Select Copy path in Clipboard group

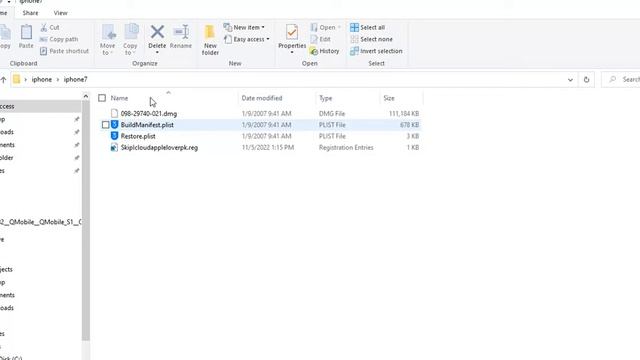coord(59,39)
